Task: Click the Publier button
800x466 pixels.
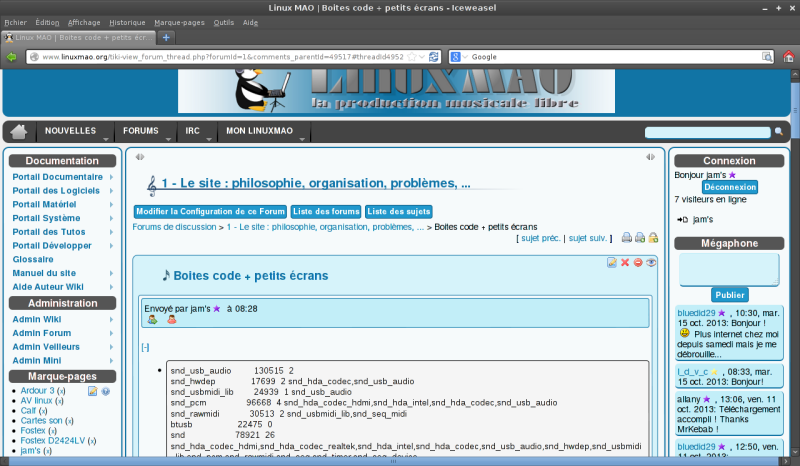Action: click(x=730, y=295)
